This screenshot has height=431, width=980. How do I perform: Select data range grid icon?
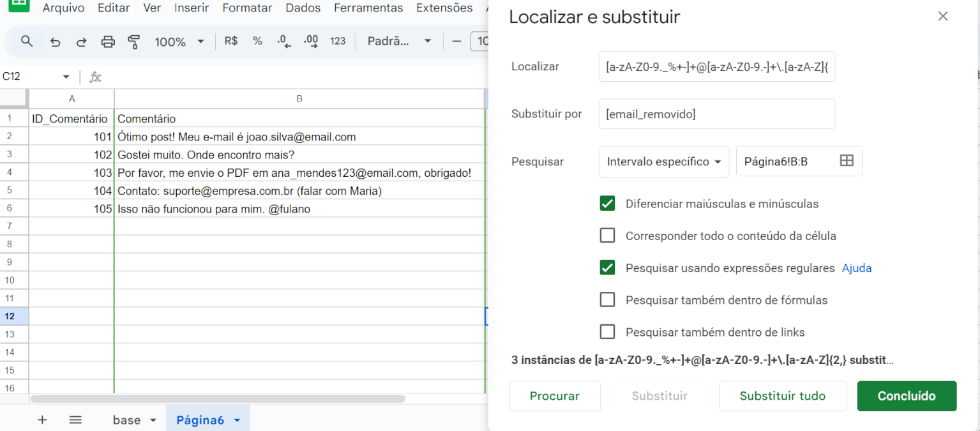847,161
